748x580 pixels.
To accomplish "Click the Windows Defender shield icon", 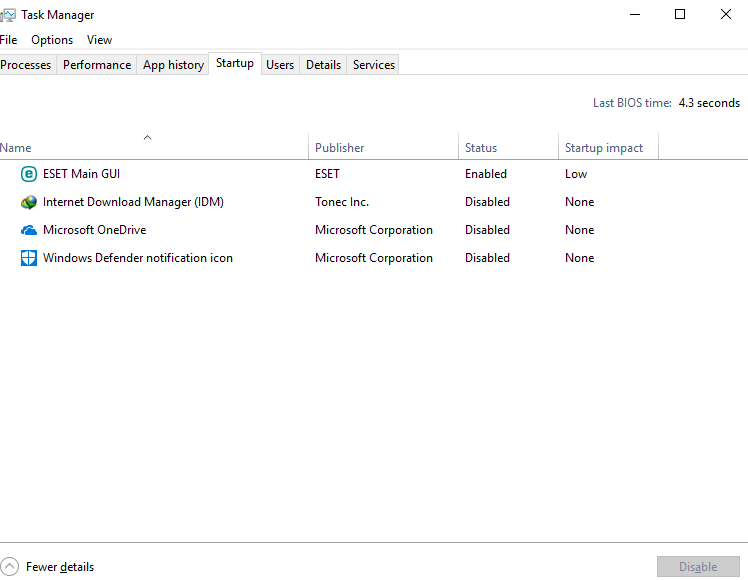I will click(29, 258).
